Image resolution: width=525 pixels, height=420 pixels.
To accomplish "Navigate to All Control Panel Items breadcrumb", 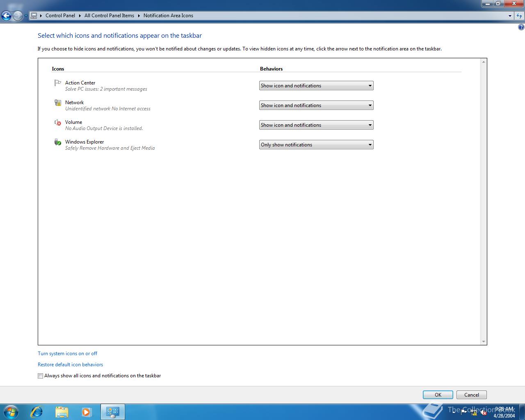I will [x=109, y=16].
